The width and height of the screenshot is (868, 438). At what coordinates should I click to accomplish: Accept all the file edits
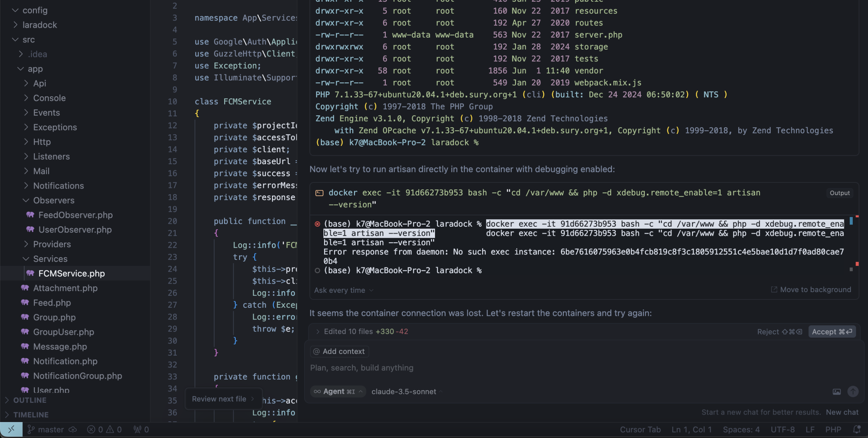(832, 332)
